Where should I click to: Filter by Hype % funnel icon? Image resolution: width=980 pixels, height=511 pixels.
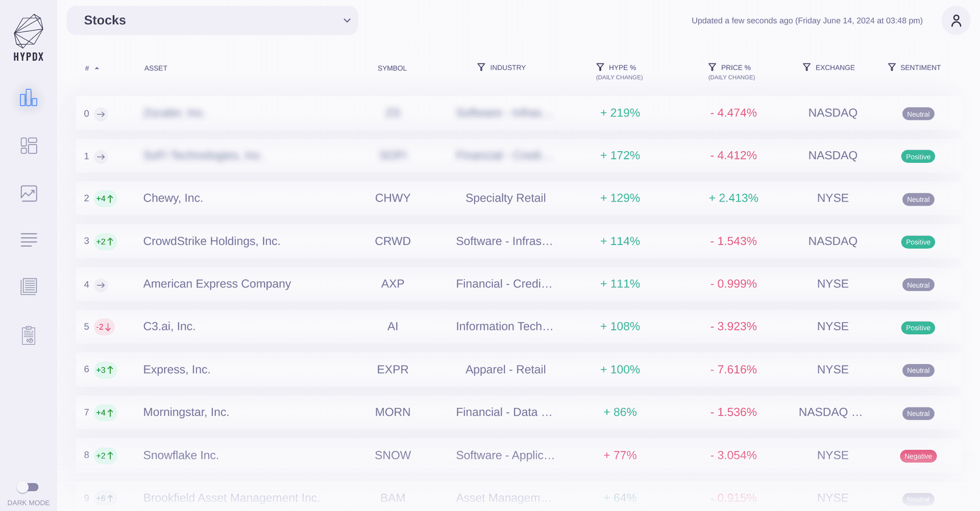point(600,67)
